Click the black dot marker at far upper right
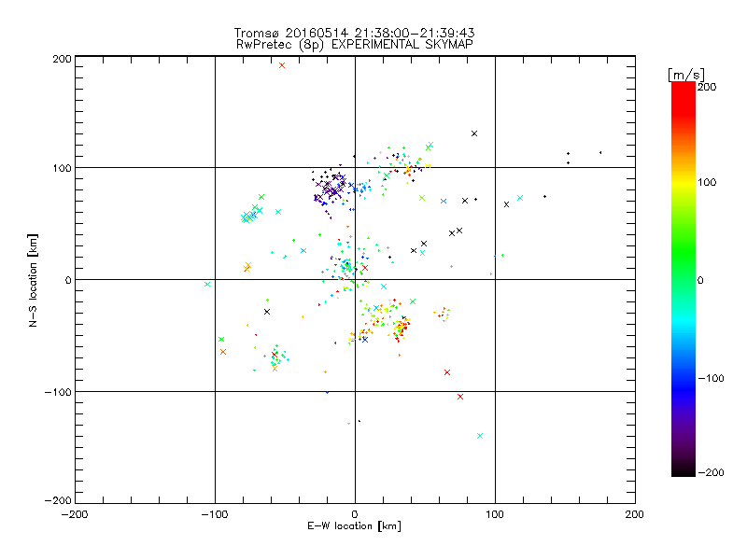 (x=600, y=153)
